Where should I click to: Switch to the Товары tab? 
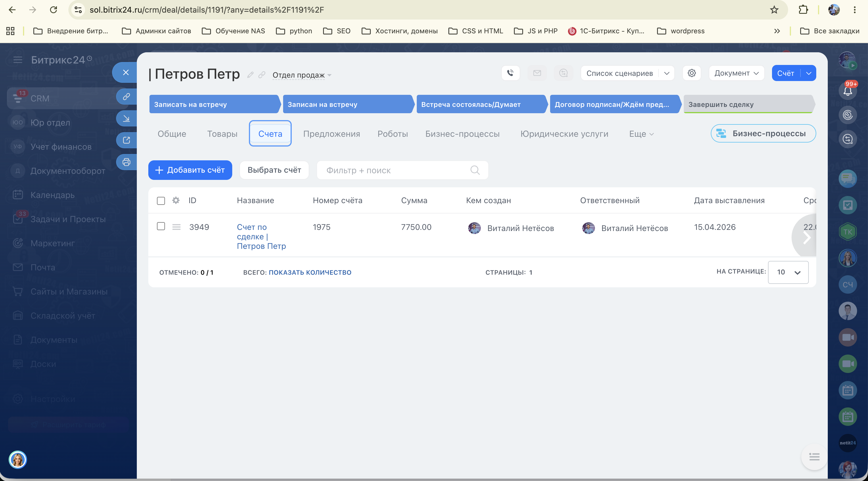tap(222, 134)
